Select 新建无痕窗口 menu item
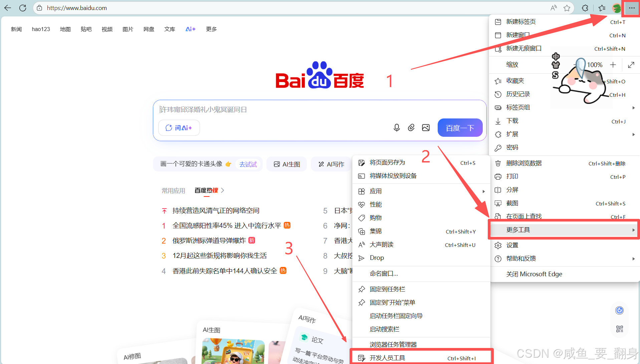This screenshot has height=364, width=640. click(564, 49)
